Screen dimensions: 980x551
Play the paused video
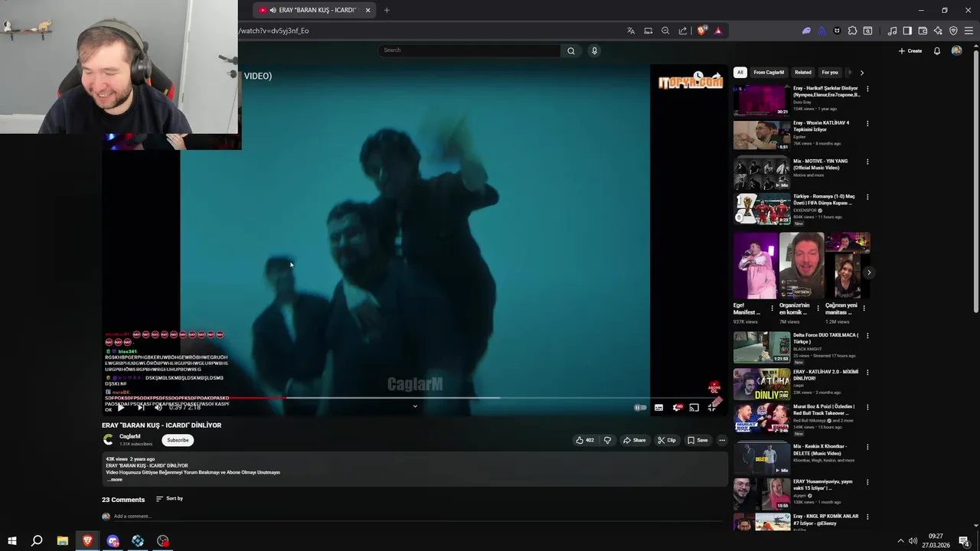(120, 407)
